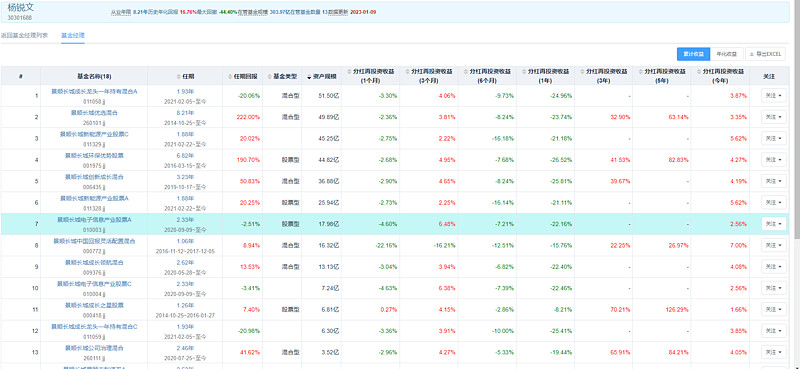Image resolution: width=800 pixels, height=369 pixels.
Task: Open 关注 dropdown for 景顺长城新能源产业股票C row
Action: (774, 138)
